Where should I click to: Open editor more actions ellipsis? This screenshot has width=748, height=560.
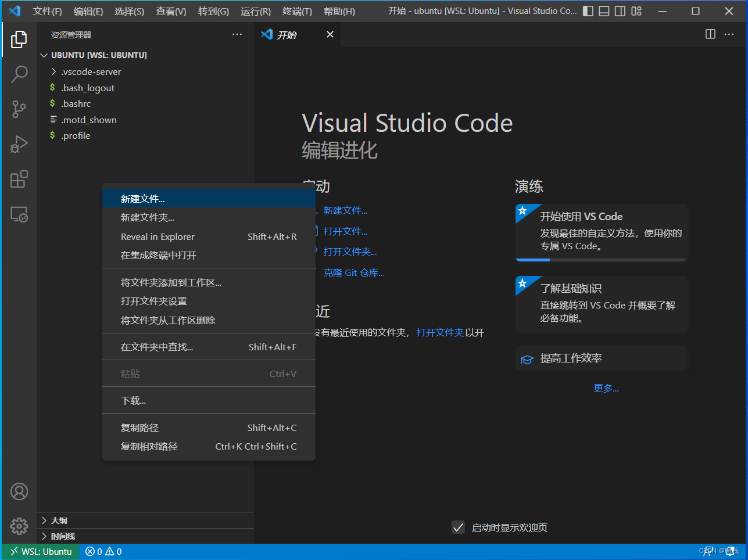(729, 34)
